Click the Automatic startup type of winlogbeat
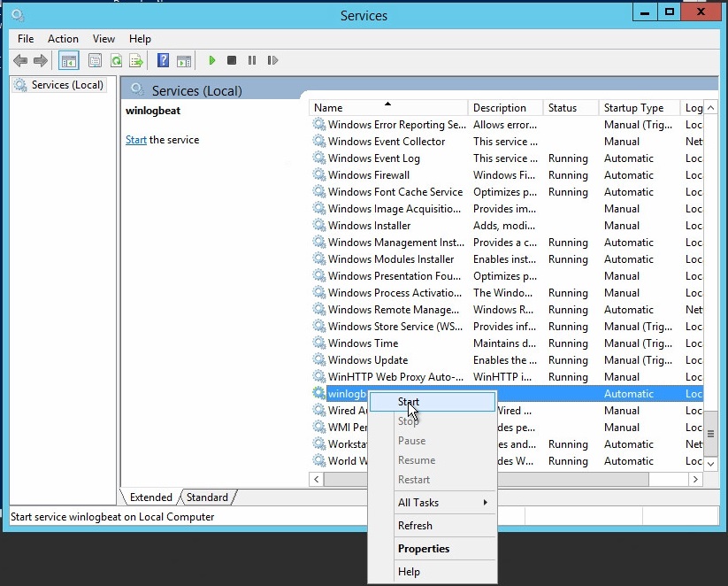The width and height of the screenshot is (728, 586). (x=629, y=394)
